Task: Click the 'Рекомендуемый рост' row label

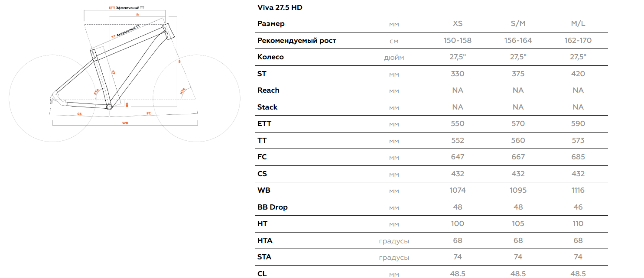Action: click(296, 40)
